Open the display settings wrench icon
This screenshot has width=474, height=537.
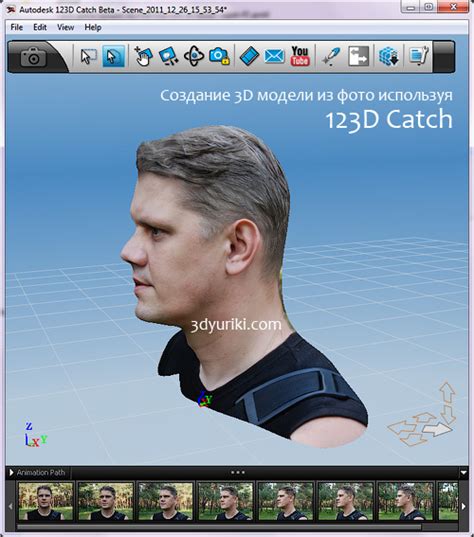tap(419, 56)
